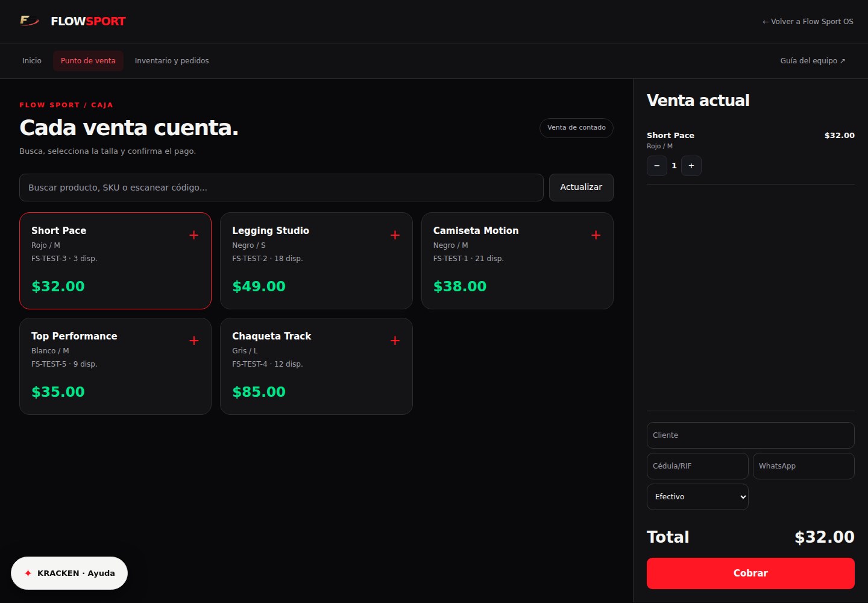
Task: Click the Negro / S variant text
Action: point(249,245)
